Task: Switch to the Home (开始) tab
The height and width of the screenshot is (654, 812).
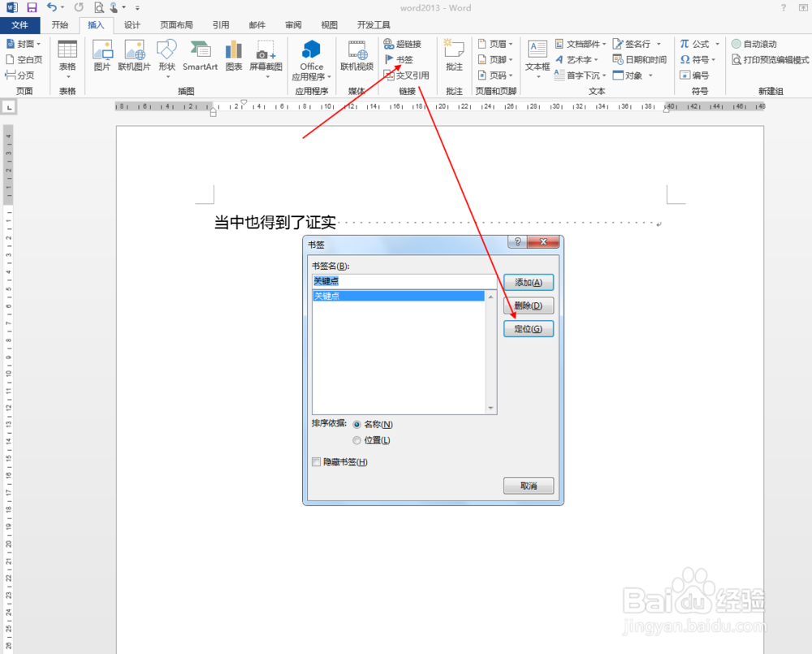Action: pyautogui.click(x=59, y=25)
